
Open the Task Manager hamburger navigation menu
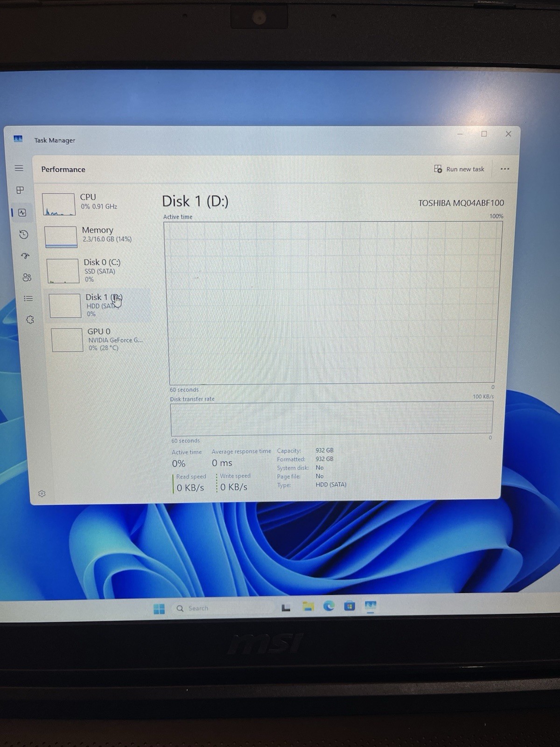[x=19, y=168]
